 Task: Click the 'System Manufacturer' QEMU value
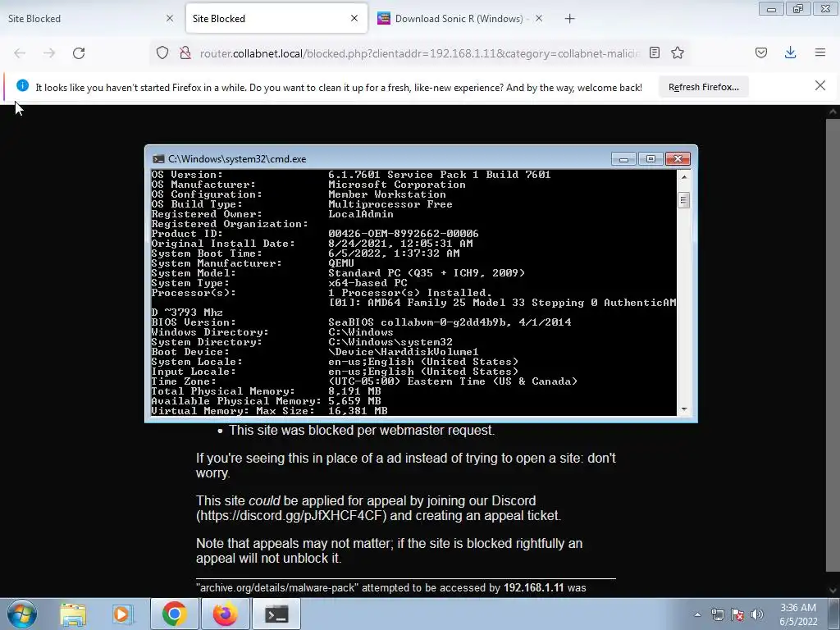341,263
